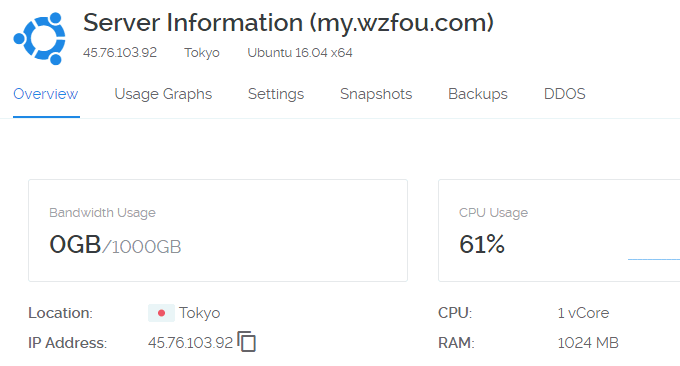Click the Ubuntu logo icon

tap(39, 39)
